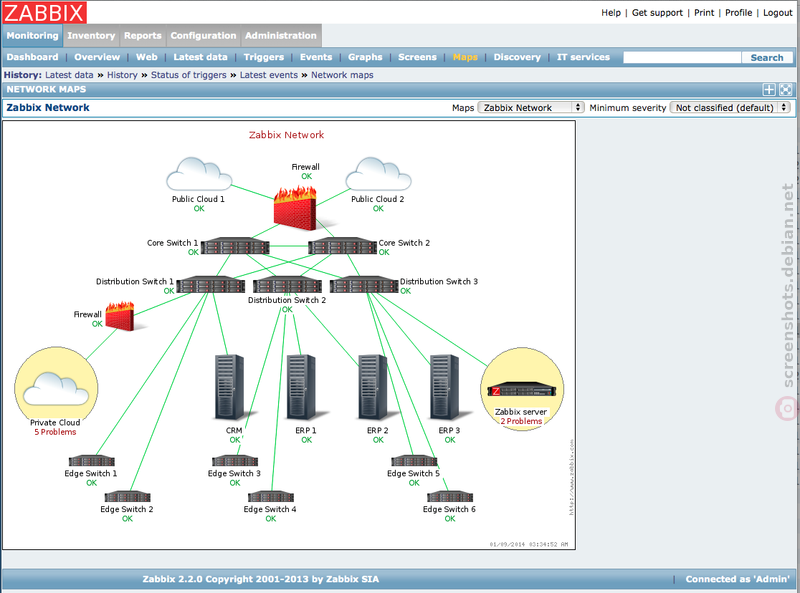
Task: Click the Public Cloud 2 cloud icon
Action: point(378,174)
